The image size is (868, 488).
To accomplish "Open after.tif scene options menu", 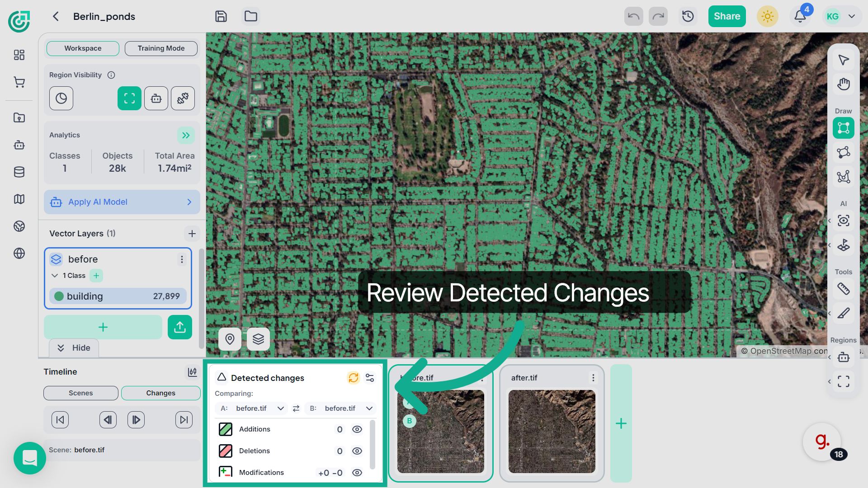I will click(x=593, y=378).
